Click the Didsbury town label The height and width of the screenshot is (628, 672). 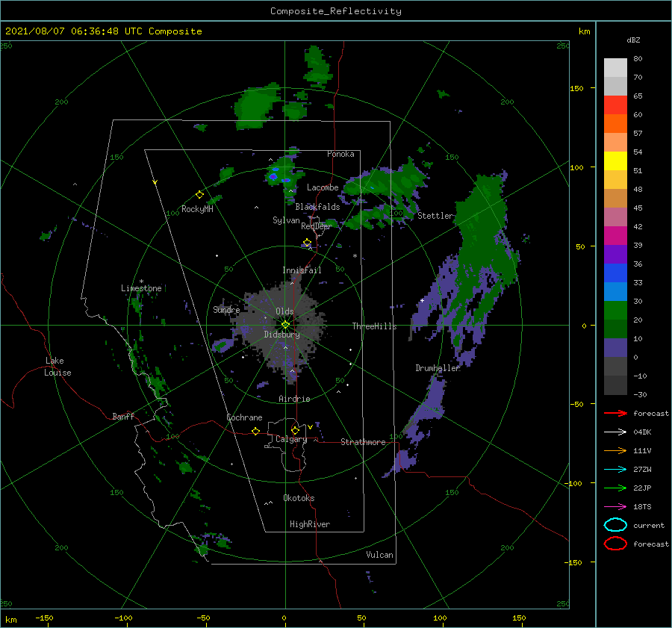pos(281,335)
